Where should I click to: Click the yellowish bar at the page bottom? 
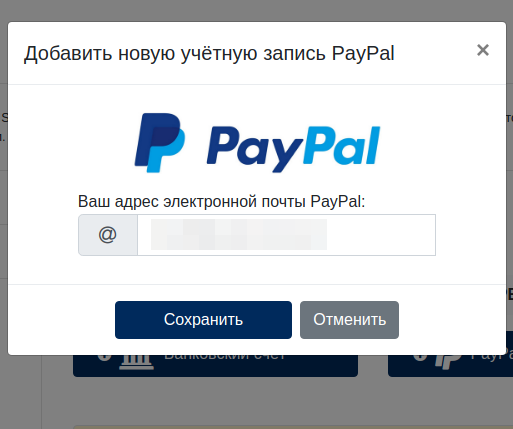293,427
